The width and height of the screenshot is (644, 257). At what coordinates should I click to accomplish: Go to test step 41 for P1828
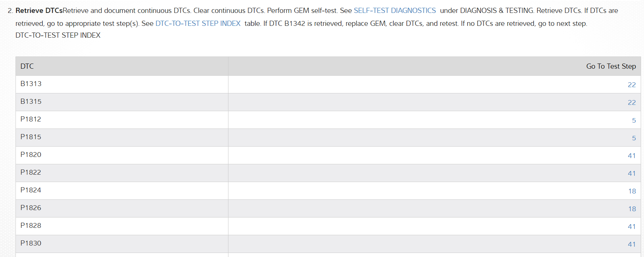631,227
